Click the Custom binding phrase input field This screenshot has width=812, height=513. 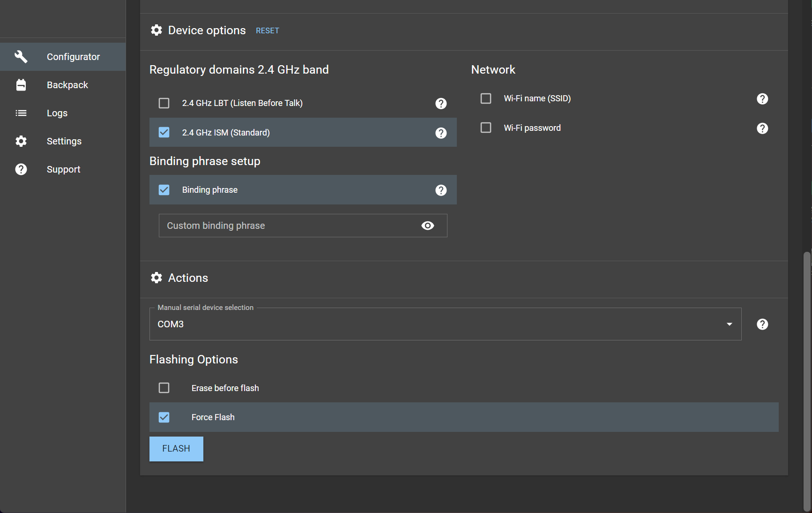[x=303, y=226]
